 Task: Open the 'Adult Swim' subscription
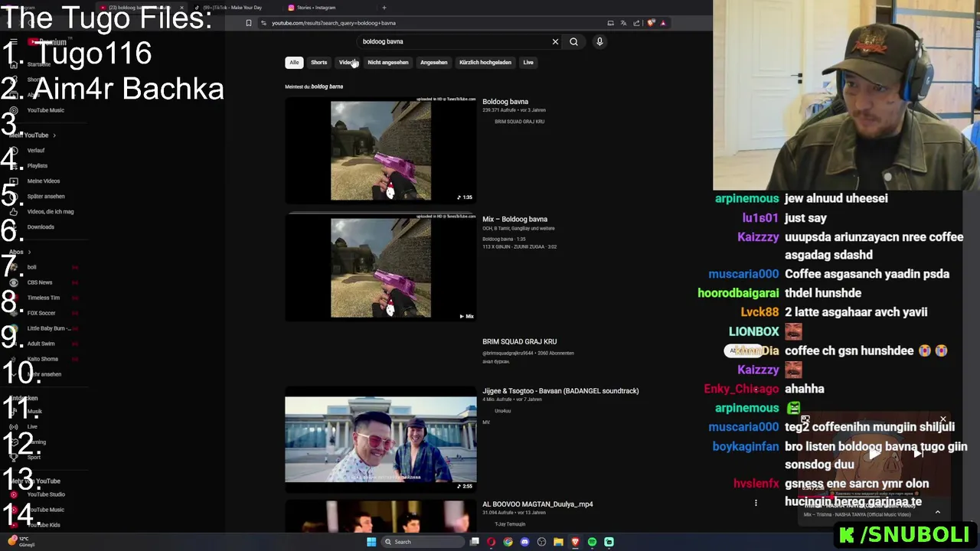[41, 344]
